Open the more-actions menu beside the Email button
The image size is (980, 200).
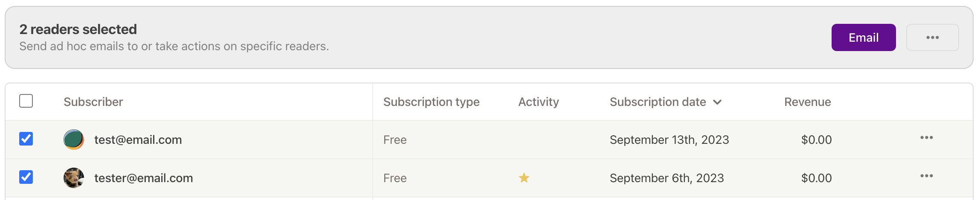tap(932, 37)
